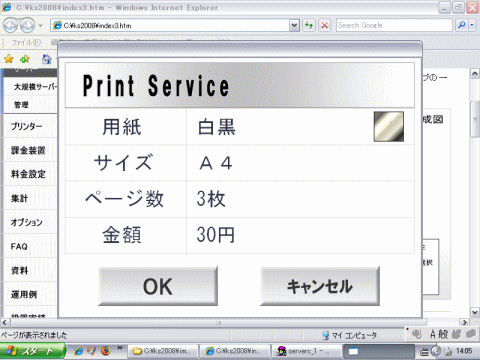Image resolution: width=480 pixels, height=360 pixels.
Task: Click the Search Google box
Action: coord(394,25)
